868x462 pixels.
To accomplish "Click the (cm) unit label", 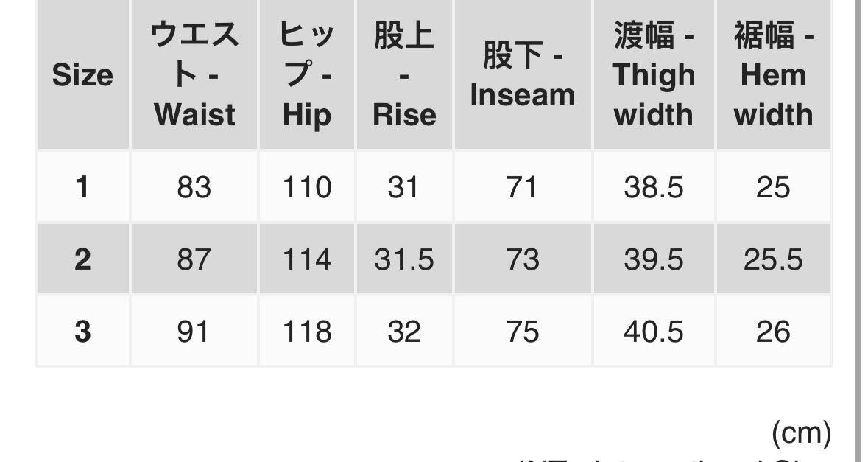I will point(801,433).
